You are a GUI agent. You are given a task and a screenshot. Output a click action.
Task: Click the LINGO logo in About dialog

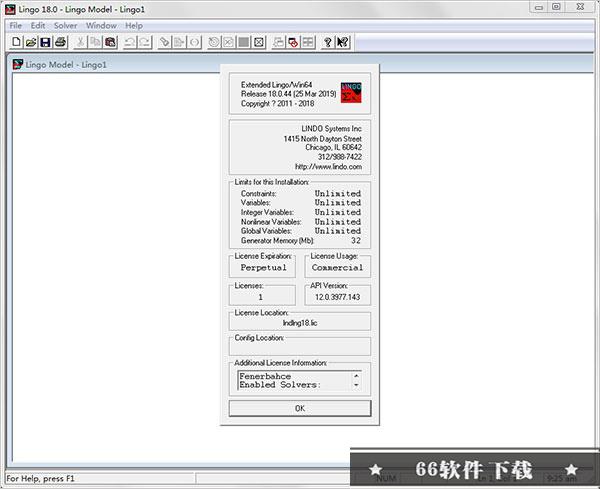(351, 92)
